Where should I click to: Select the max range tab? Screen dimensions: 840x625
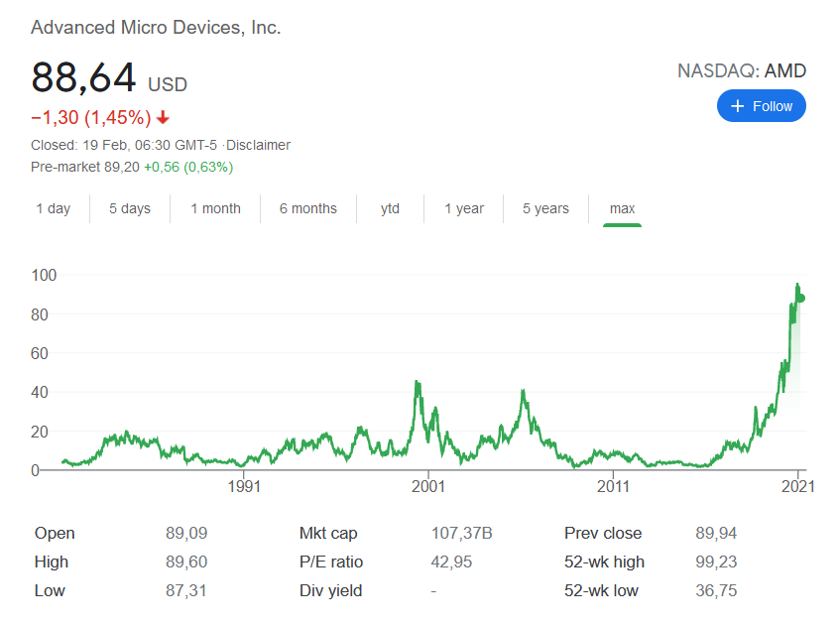click(622, 208)
